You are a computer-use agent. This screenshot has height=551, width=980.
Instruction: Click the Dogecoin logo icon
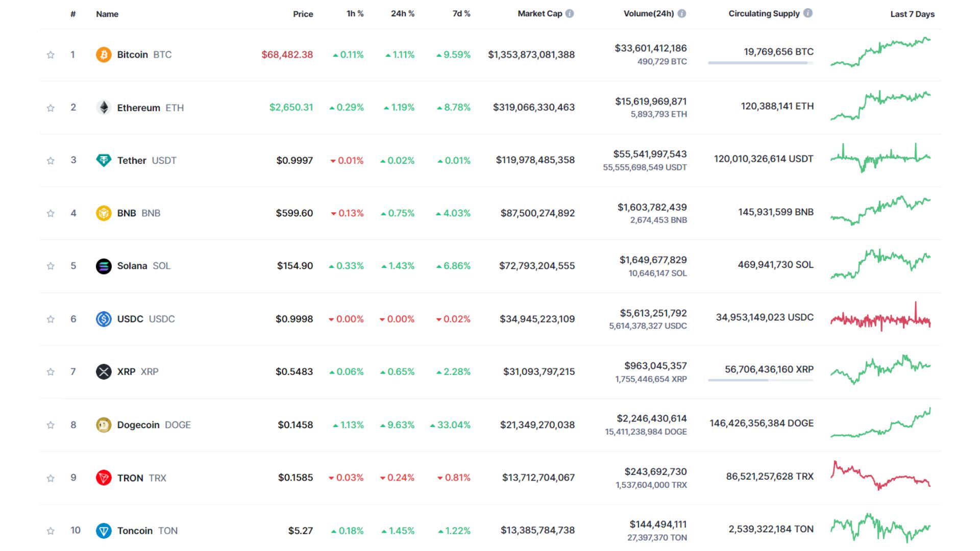pyautogui.click(x=104, y=425)
